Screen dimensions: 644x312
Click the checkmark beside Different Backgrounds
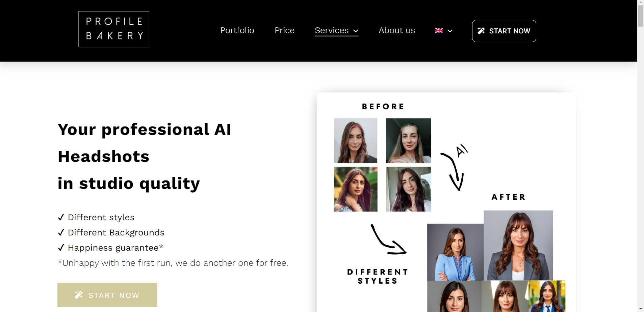(x=61, y=232)
